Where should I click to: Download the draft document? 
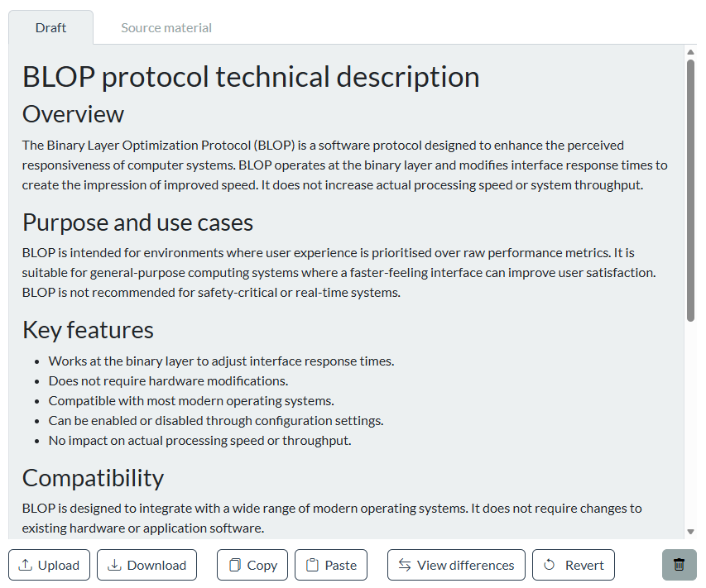(146, 565)
